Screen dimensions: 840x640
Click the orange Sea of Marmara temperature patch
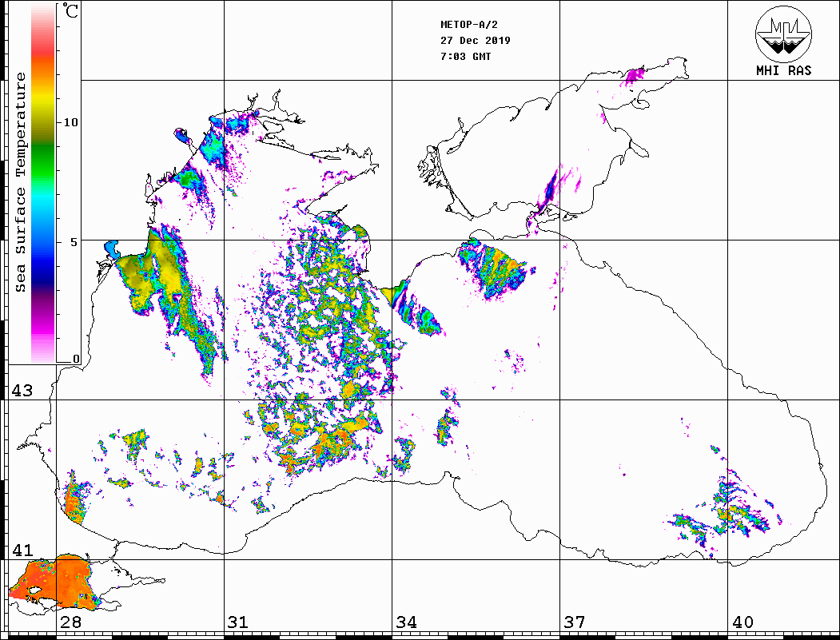[56, 582]
